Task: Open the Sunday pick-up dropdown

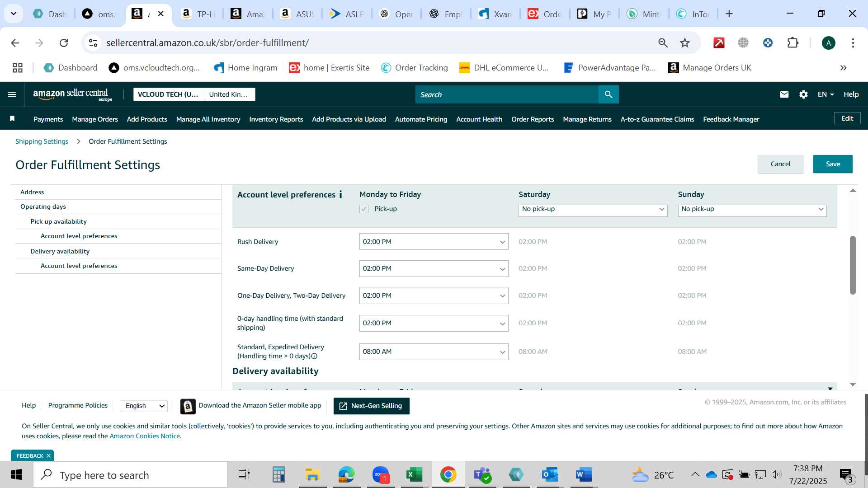Action: (x=752, y=209)
